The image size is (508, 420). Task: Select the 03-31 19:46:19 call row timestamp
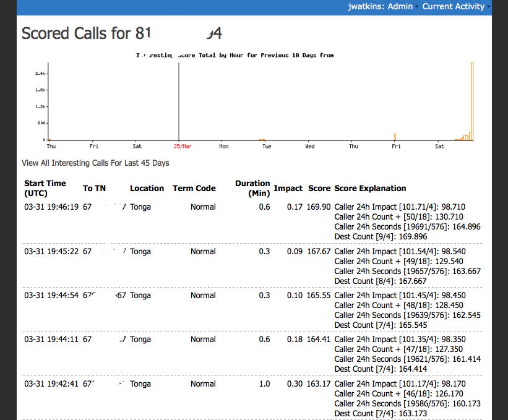coord(51,207)
